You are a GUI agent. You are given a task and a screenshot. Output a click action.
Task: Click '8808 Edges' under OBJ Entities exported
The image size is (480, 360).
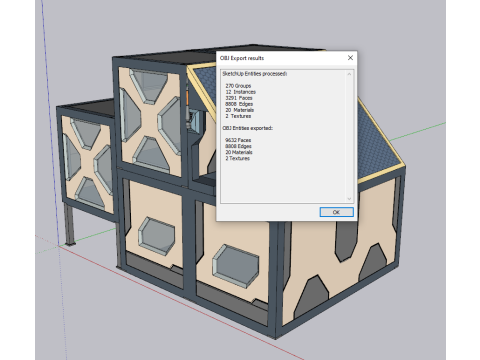click(238, 146)
